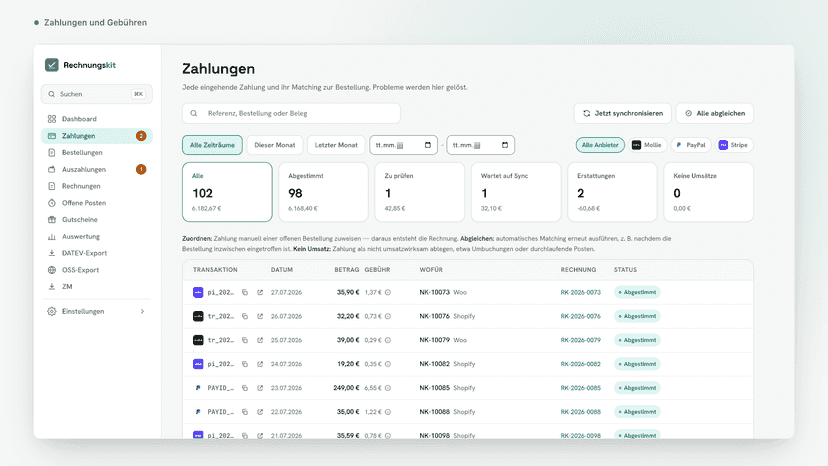Show fee info for 0,35 € fee
Image resolution: width=828 pixels, height=466 pixels.
388,364
